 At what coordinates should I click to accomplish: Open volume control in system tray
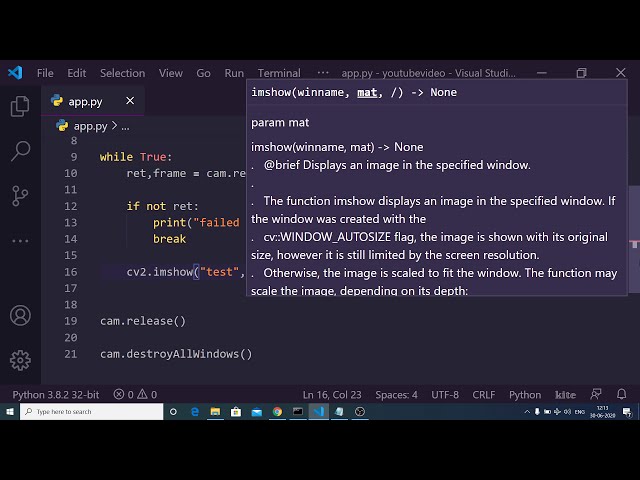click(x=567, y=412)
